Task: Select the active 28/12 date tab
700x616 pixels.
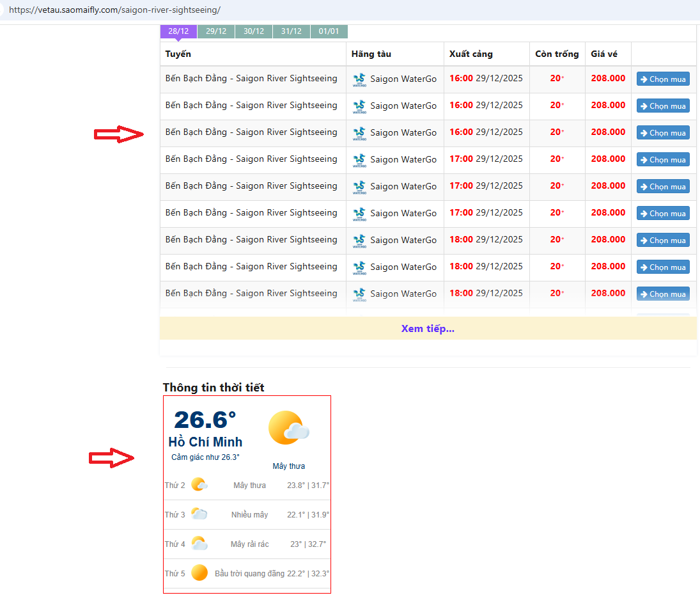Action: click(x=178, y=31)
